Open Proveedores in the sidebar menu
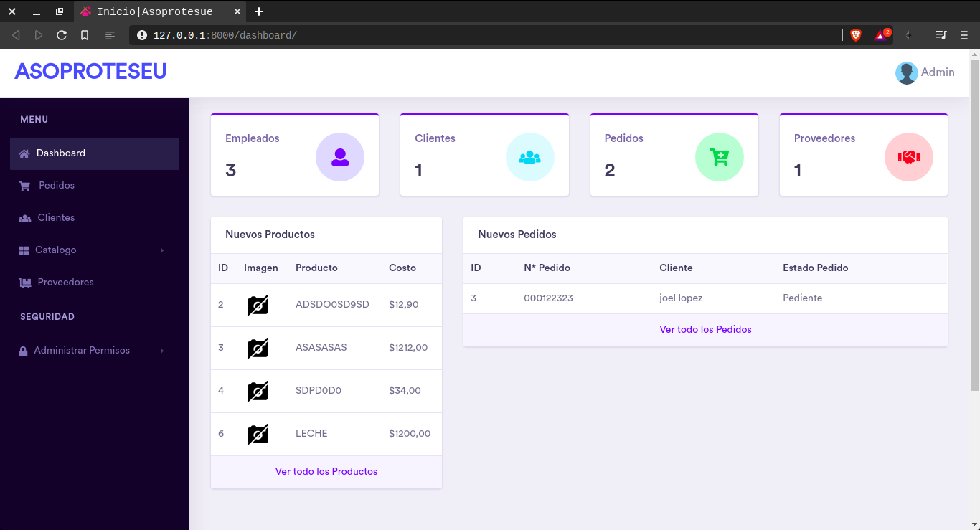The image size is (980, 530). (95, 283)
